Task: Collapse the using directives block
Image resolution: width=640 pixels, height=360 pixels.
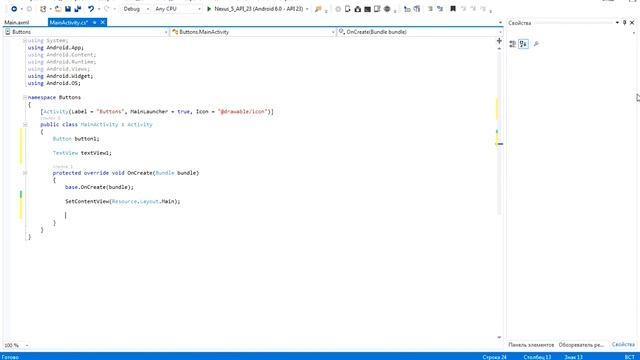Action: coord(25,40)
